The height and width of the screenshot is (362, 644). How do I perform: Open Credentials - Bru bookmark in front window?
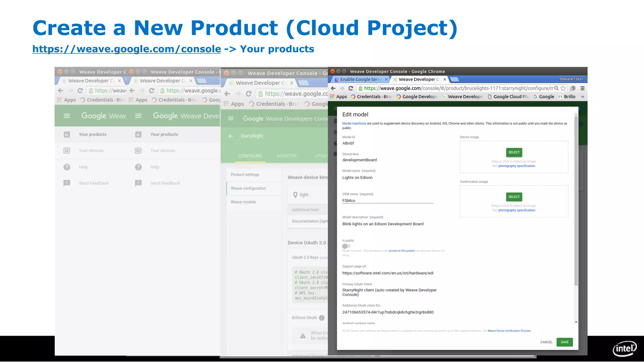coord(371,97)
